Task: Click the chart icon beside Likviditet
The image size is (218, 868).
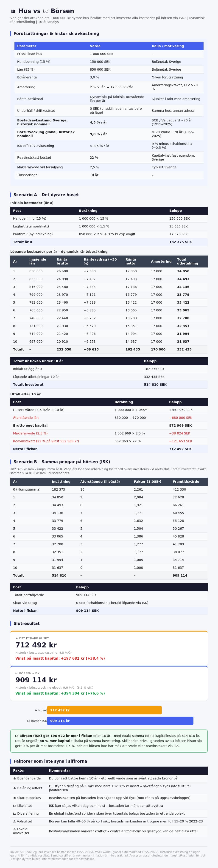Action: point(14,806)
